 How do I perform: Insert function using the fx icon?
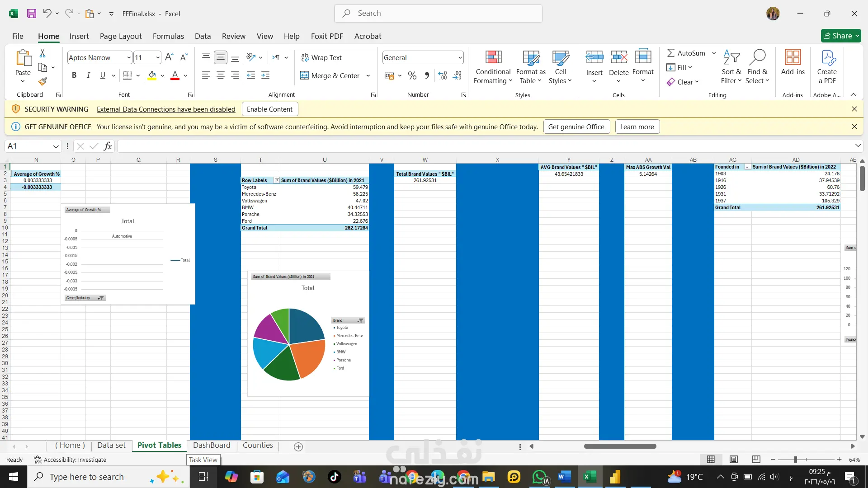tap(108, 146)
